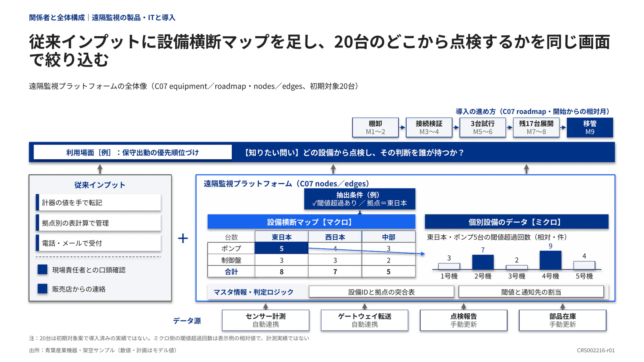Viewport: 644px width, 362px height.
Task: Select the 個別設備のデータ【ミクロ】 header
Action: tap(516, 222)
